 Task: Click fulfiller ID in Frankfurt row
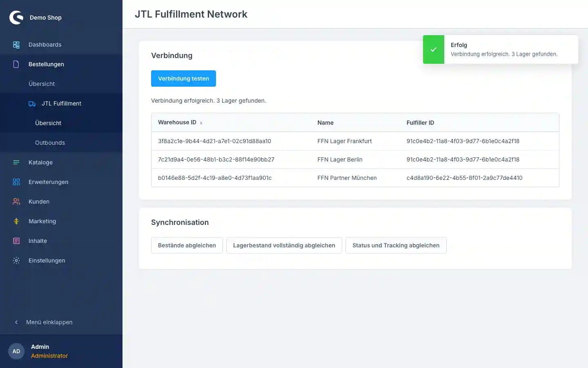point(463,141)
